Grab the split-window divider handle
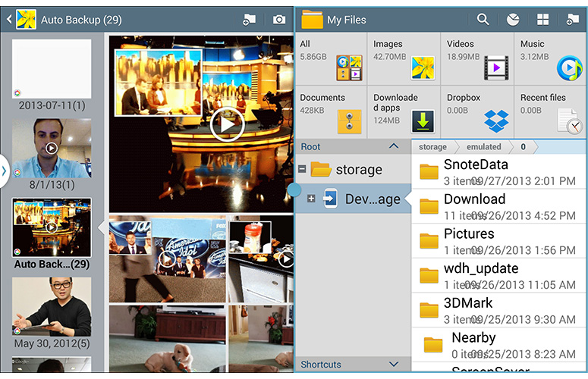The width and height of the screenshot is (588, 379). pos(294,189)
